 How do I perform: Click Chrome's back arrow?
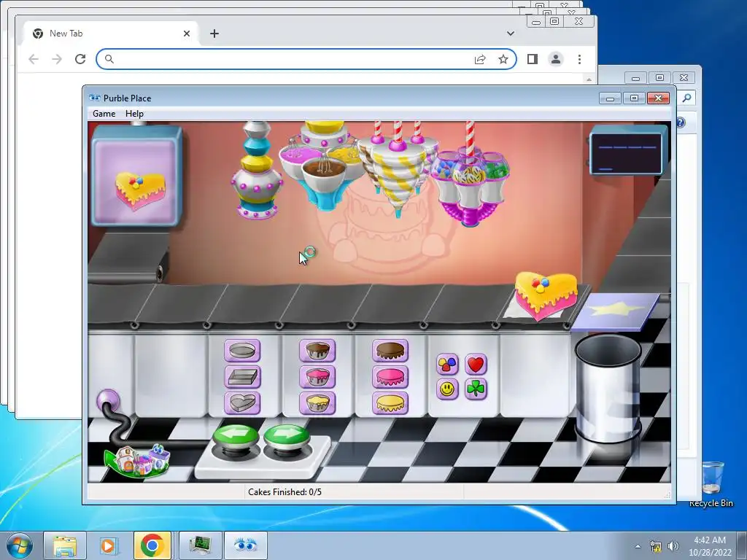click(34, 59)
